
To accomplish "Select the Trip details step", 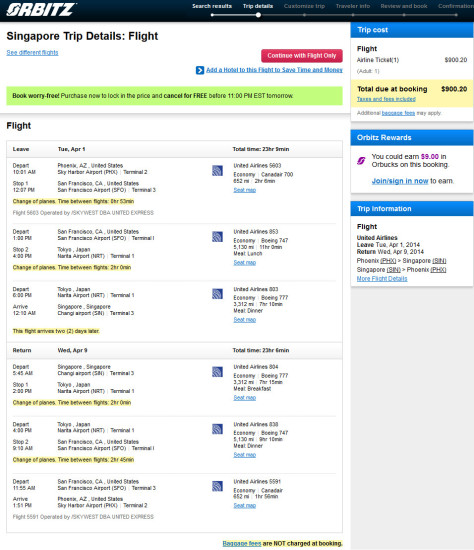I will (258, 6).
